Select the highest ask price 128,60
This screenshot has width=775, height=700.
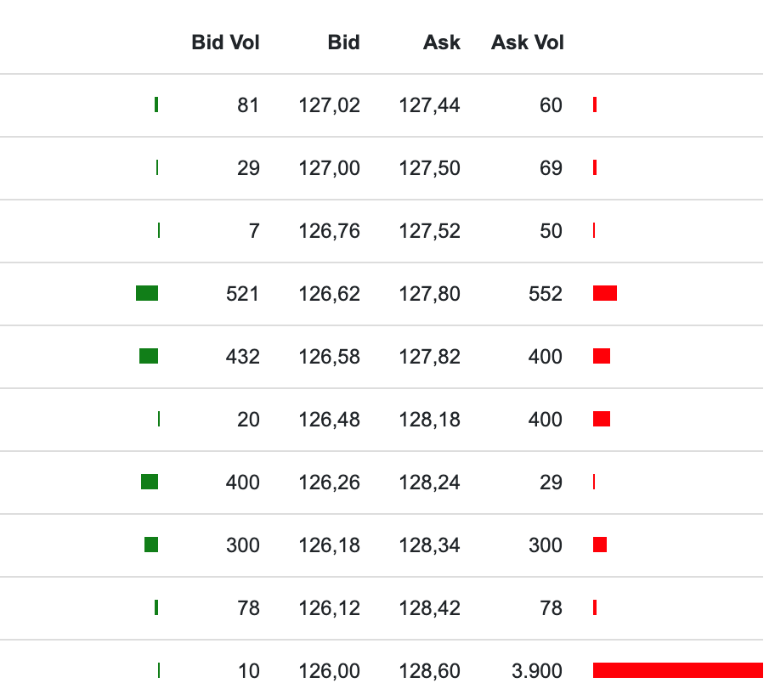[429, 671]
